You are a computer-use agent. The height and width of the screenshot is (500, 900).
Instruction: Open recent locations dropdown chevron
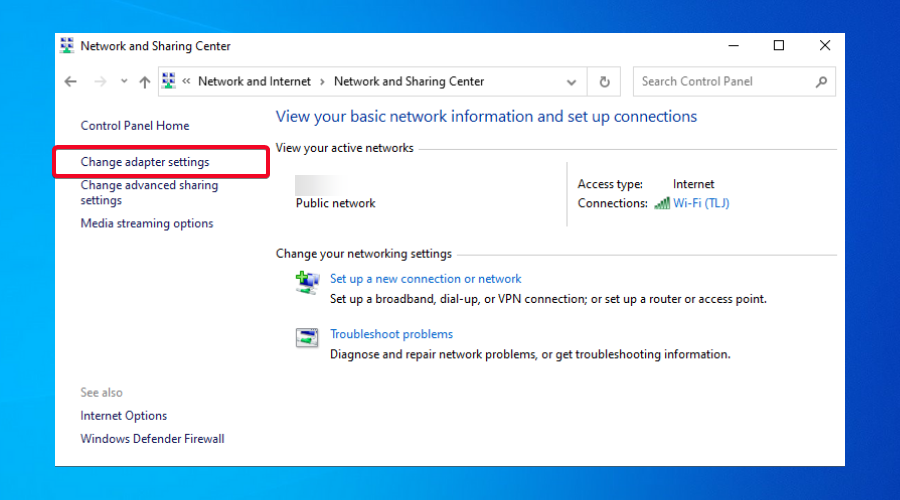124,82
